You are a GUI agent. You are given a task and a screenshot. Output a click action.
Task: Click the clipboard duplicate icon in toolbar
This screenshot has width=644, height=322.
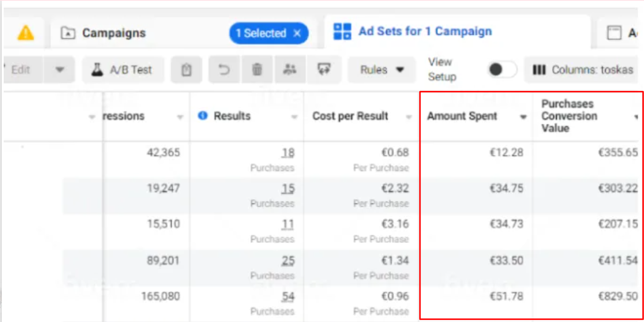tap(186, 70)
